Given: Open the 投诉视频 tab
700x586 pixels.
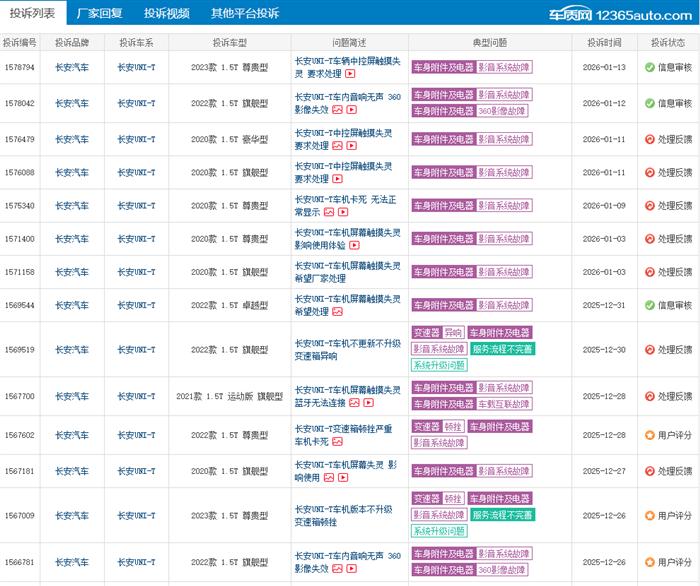Looking at the screenshot, I should click(166, 13).
